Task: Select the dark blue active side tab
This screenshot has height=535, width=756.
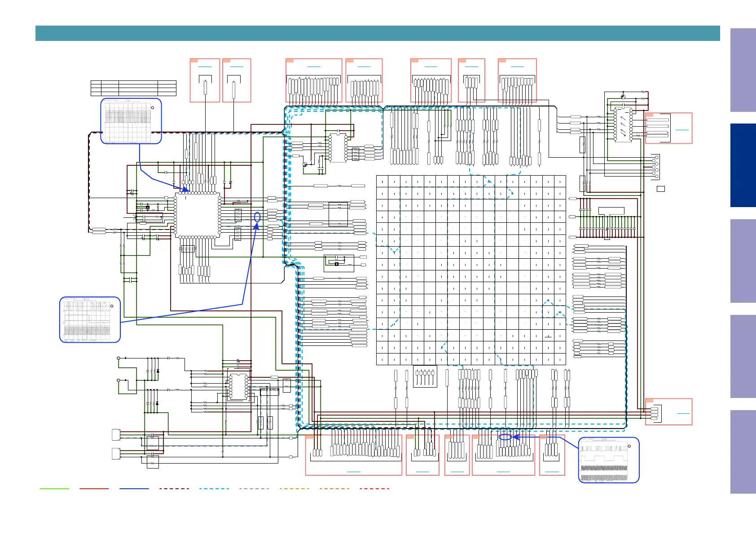Action: tap(743, 165)
